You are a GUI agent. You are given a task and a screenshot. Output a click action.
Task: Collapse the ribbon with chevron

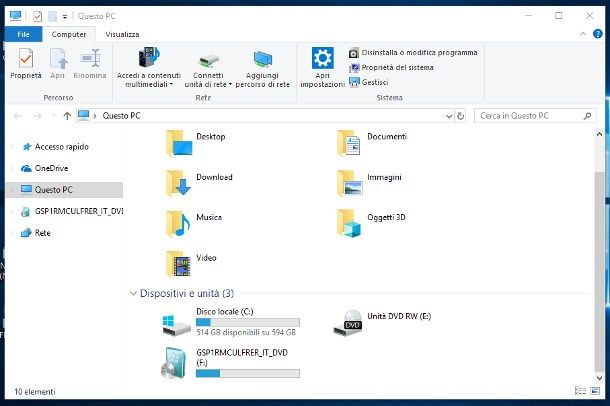pyautogui.click(x=583, y=34)
